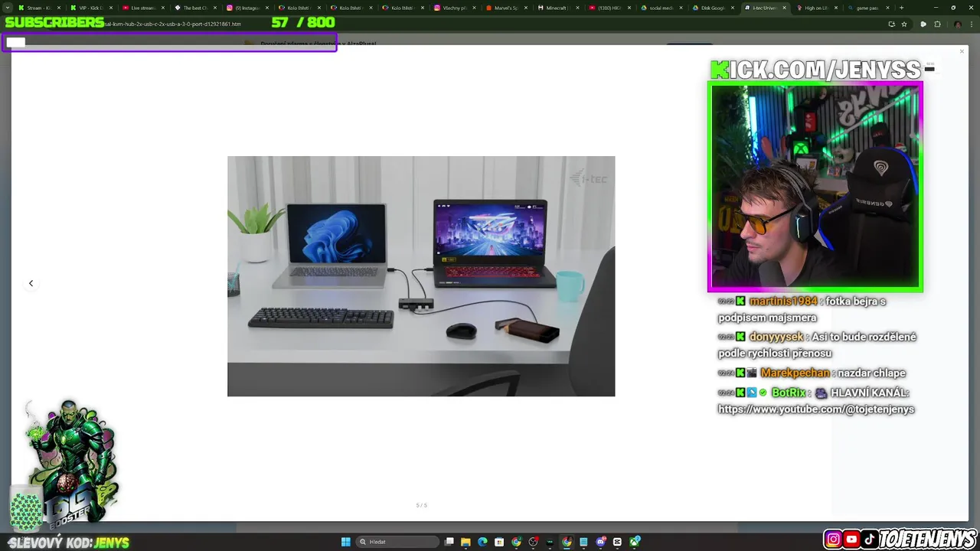The width and height of the screenshot is (980, 551).
Task: Open OBS Studio from the taskbar
Action: pos(534,542)
